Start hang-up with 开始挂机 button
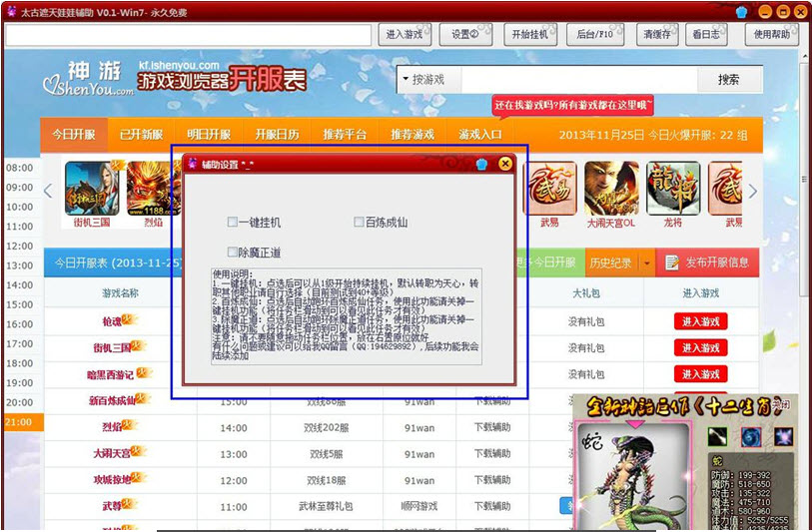The image size is (812, 532). [x=529, y=34]
